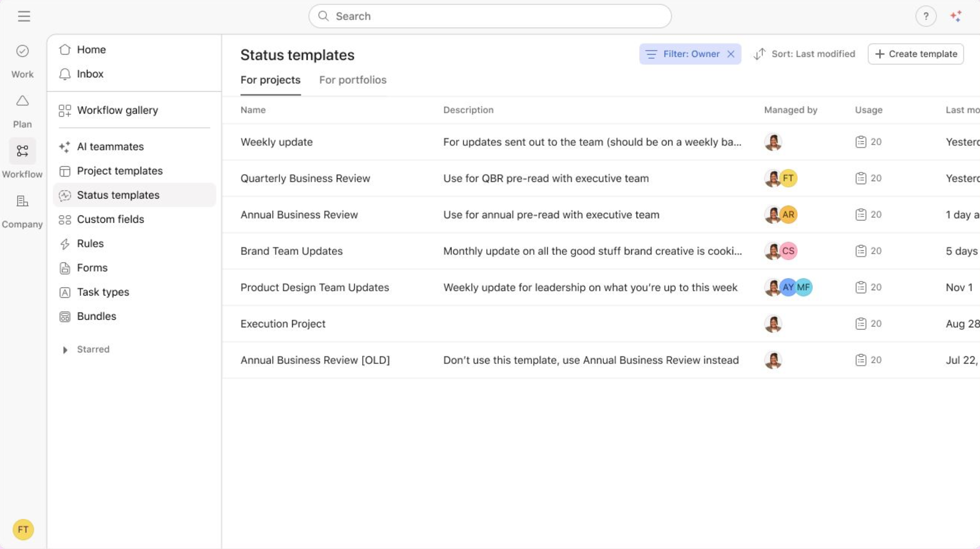Open the Annual Business Review [OLD] template

click(x=315, y=360)
